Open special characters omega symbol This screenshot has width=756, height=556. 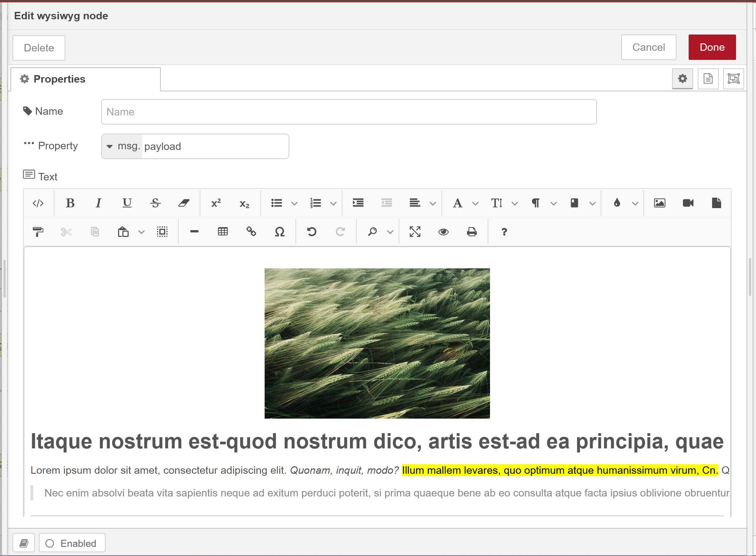pyautogui.click(x=280, y=232)
